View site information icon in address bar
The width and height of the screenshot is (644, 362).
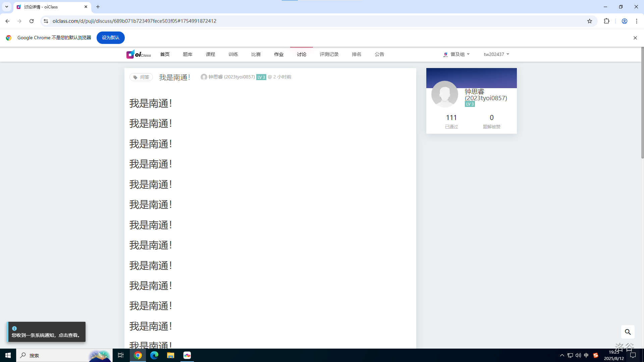pyautogui.click(x=46, y=21)
